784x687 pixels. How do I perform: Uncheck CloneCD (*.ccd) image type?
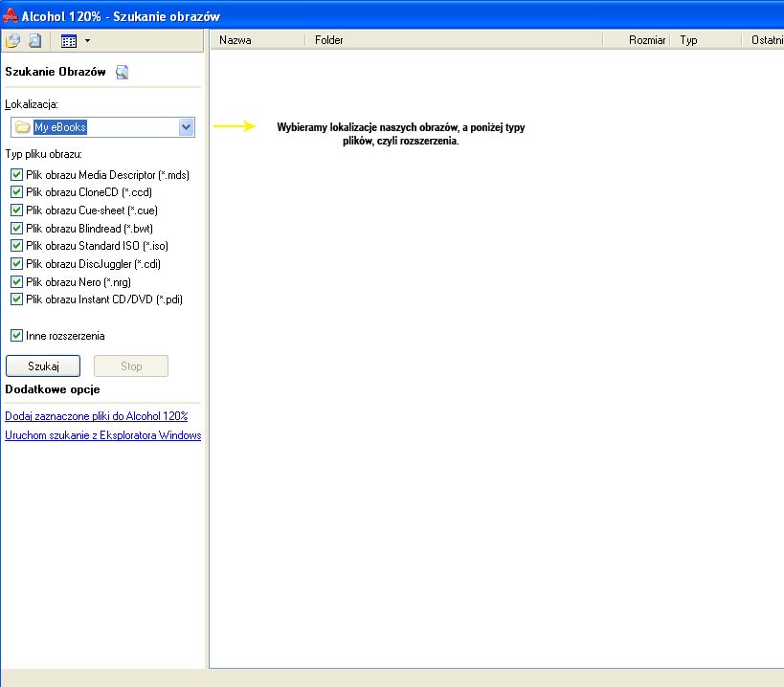16,192
